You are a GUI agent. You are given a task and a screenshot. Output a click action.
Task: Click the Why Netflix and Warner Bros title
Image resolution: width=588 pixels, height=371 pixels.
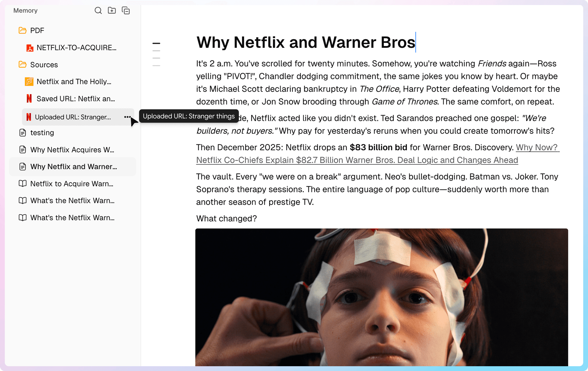tap(306, 42)
